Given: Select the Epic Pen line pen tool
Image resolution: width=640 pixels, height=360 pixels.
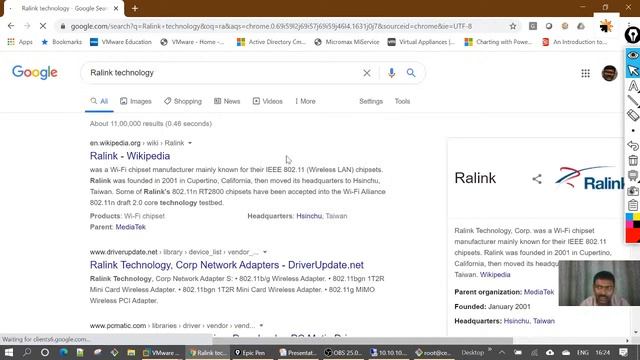Looking at the screenshot, I should (633, 100).
